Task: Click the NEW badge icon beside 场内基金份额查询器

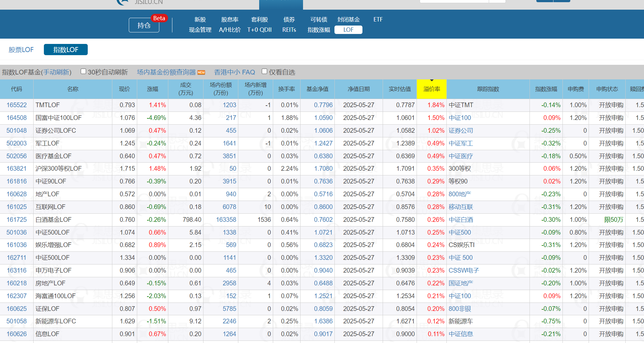Action: pyautogui.click(x=201, y=72)
